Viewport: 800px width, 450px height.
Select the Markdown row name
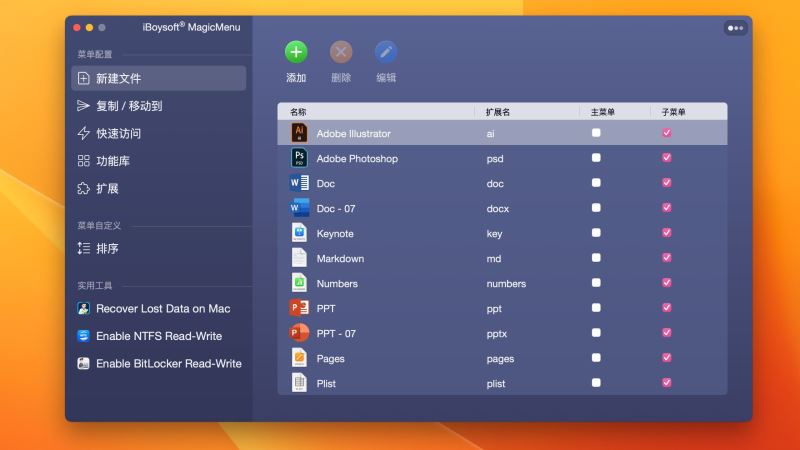coord(340,259)
